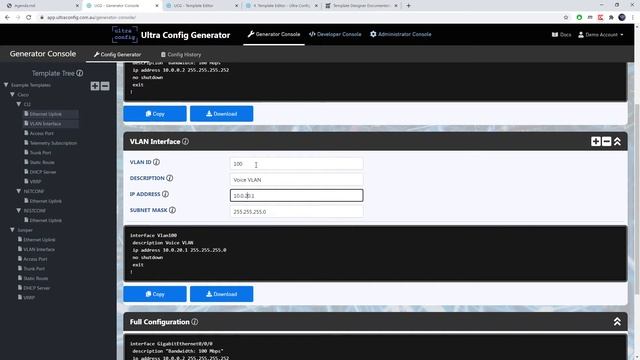Collapse the CLI tree node
Screen dimensions: 640x360
(x=19, y=104)
